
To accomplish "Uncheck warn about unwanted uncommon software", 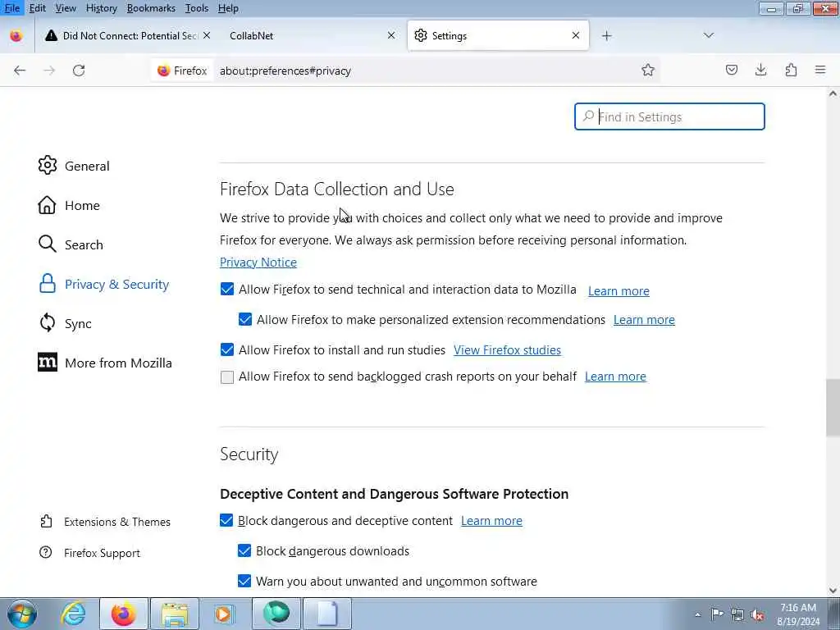I will pyautogui.click(x=244, y=582).
